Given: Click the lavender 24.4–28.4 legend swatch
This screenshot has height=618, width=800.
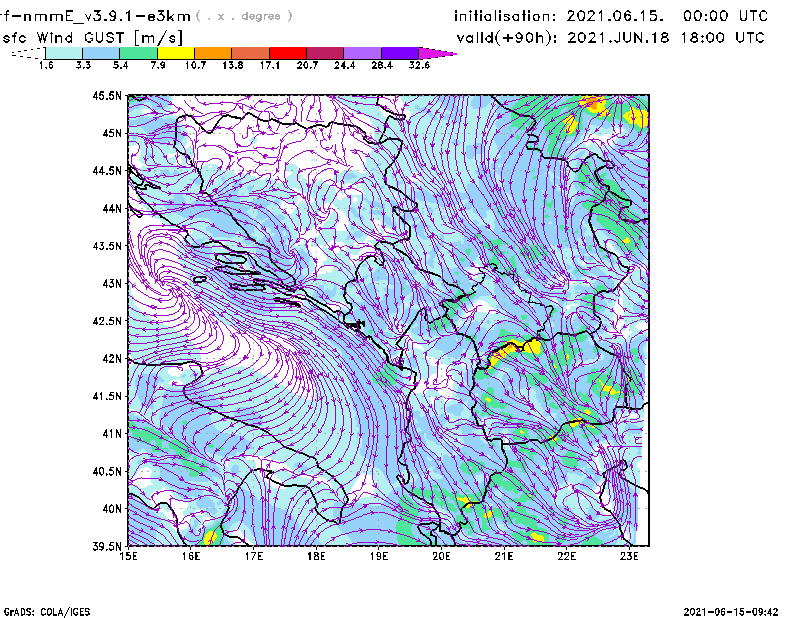Looking at the screenshot, I should [363, 53].
